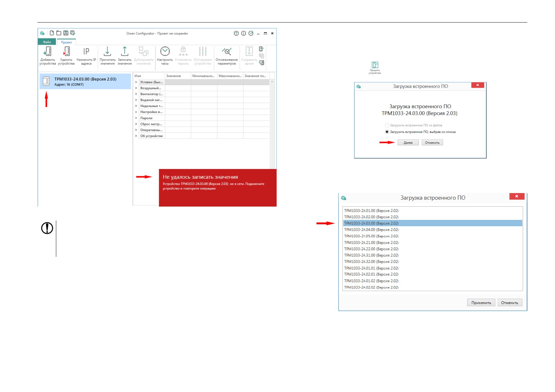Select firmware 'ТРМ1033-24.02.01 (Версия 2.02)'

(432, 274)
